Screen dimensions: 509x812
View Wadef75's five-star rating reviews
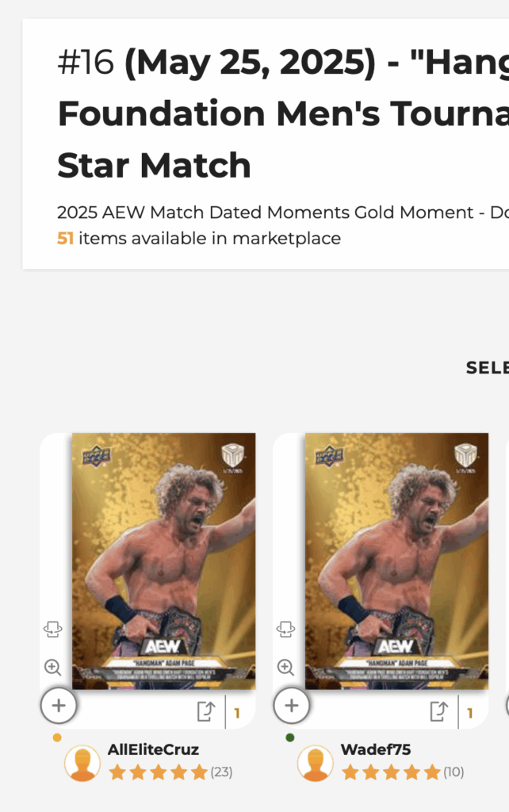pos(403,772)
